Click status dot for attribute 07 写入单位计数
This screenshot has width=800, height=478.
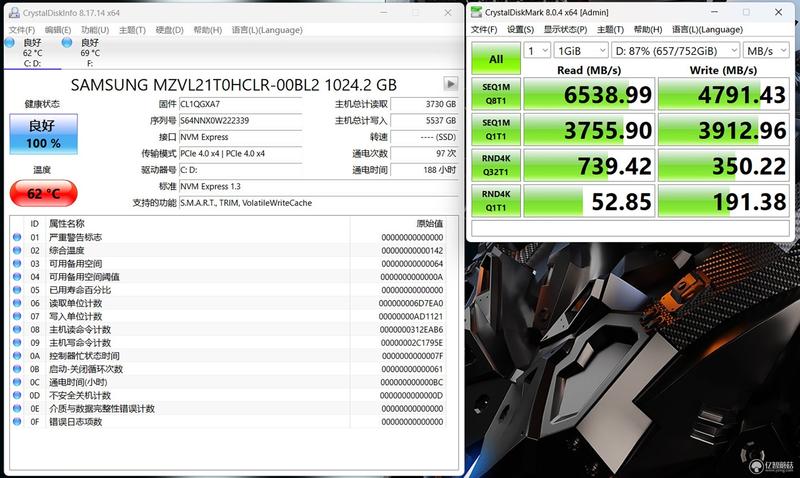click(17, 316)
